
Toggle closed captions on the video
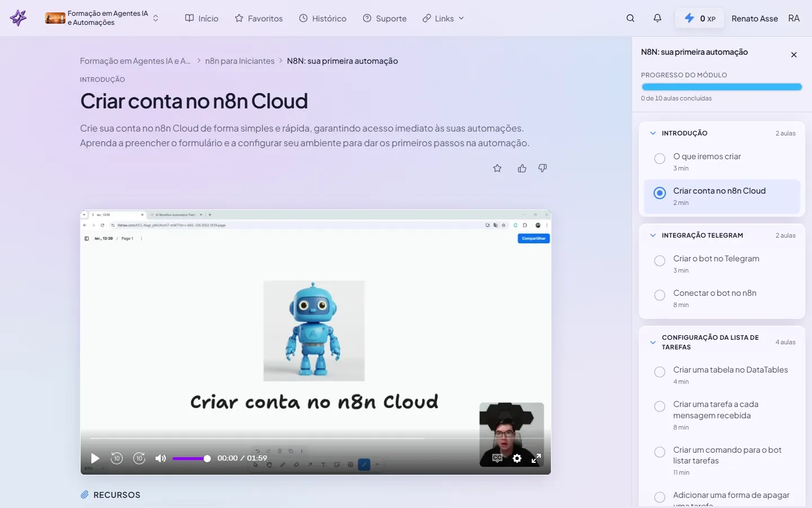(x=497, y=458)
